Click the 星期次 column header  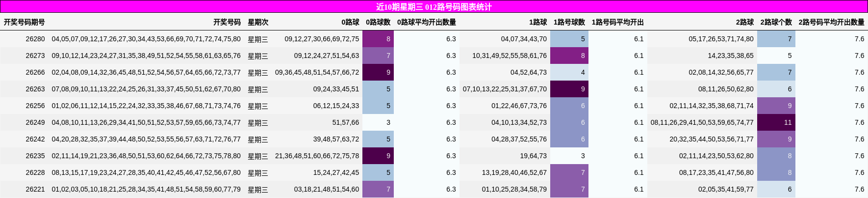258,22
